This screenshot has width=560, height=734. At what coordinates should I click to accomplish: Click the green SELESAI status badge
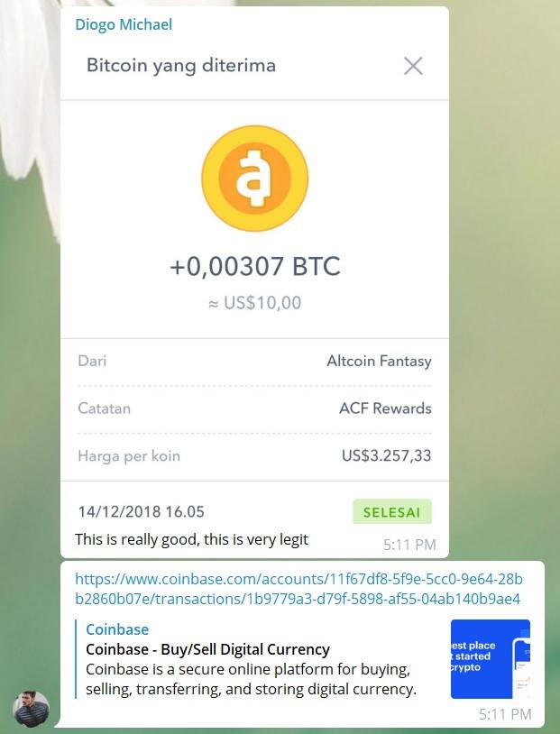[x=392, y=511]
